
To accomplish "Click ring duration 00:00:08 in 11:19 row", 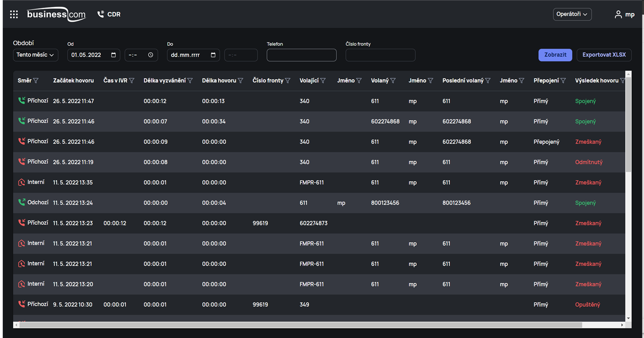I will click(155, 162).
